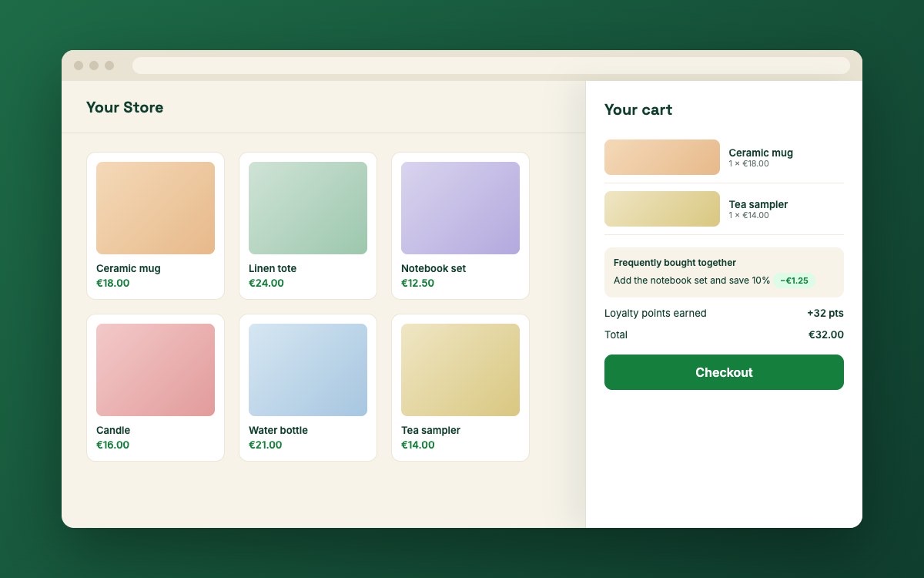The width and height of the screenshot is (924, 578).
Task: Click "Add the notebook set and save 10%"
Action: click(x=692, y=281)
